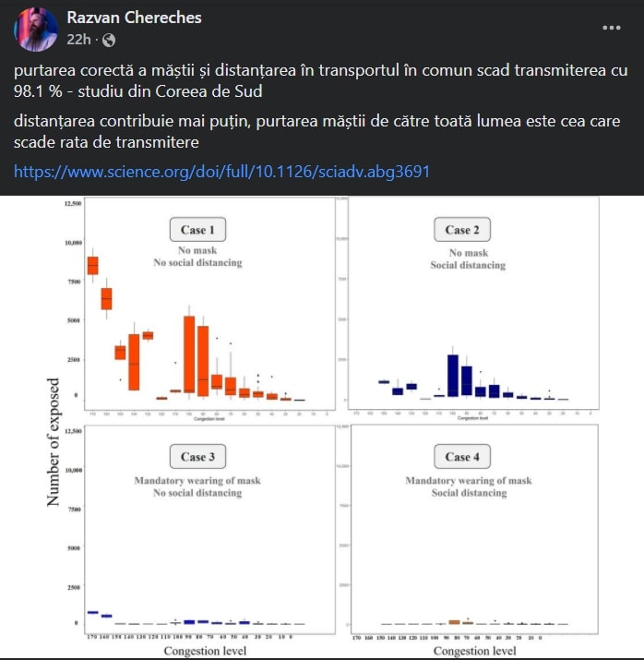
Task: Click 'Congestion level' label under Case 3 chart
Action: pos(198,652)
